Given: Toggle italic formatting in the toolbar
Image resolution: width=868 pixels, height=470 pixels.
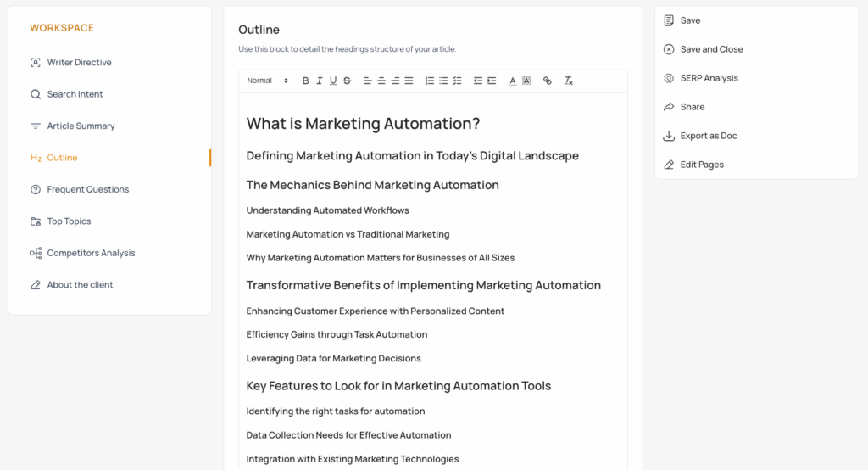Looking at the screenshot, I should pyautogui.click(x=320, y=81).
